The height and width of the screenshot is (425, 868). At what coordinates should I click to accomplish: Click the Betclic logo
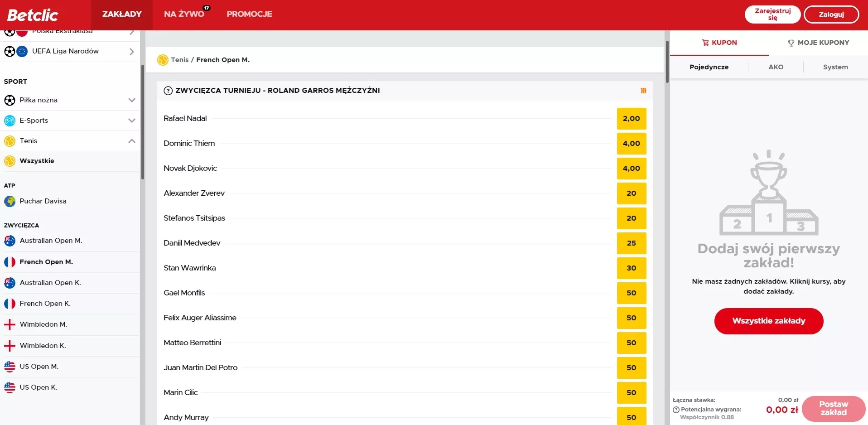tap(33, 15)
